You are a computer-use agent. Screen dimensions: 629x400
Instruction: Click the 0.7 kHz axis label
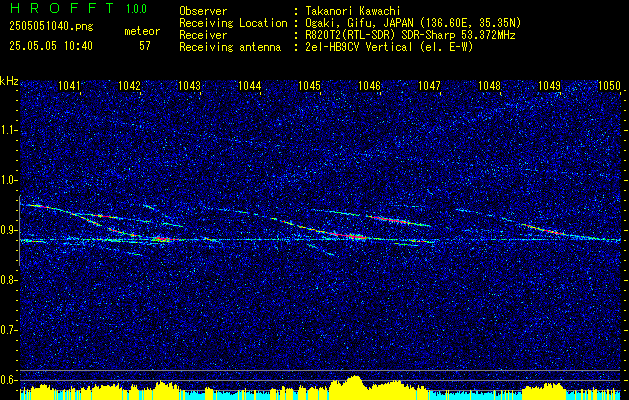tap(8, 330)
